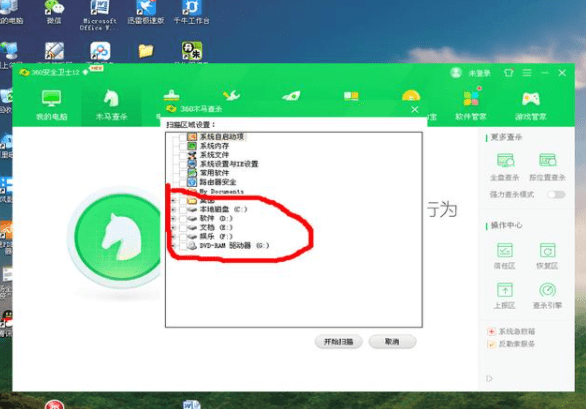
Task: Close the 360木马查杀 dialog
Action: click(x=414, y=110)
